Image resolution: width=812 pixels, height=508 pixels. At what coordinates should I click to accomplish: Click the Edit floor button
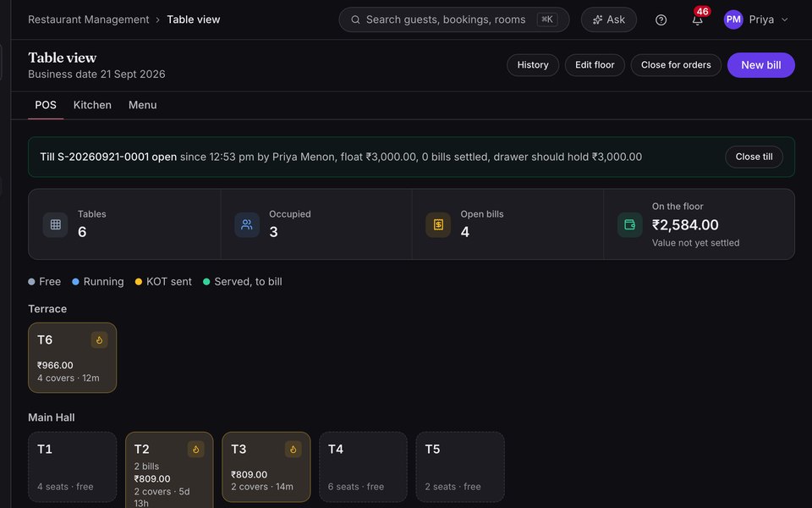pos(595,65)
